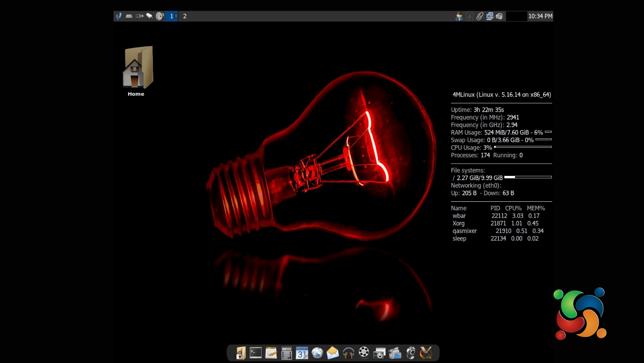
Task: Launch the terminal from the dock
Action: click(x=256, y=353)
